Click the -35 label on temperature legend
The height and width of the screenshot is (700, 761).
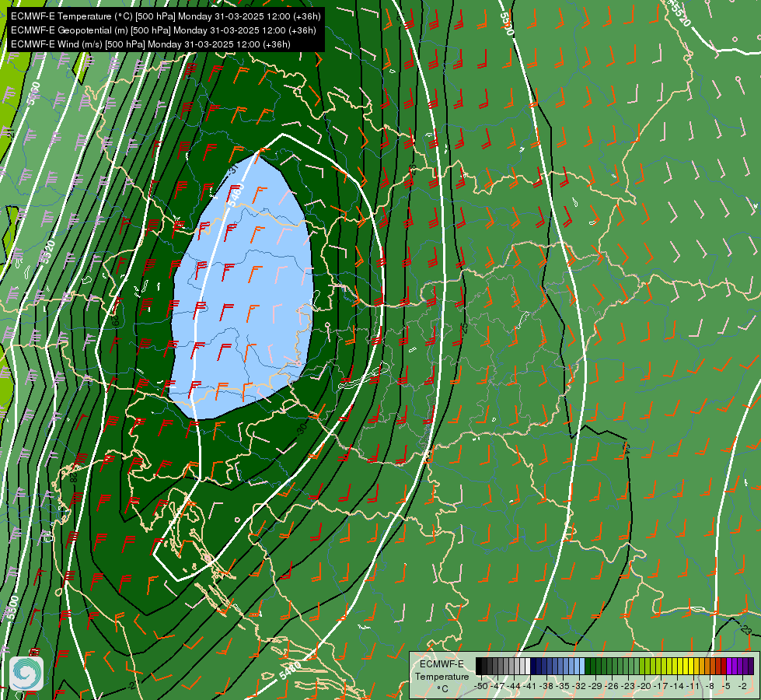(x=563, y=686)
